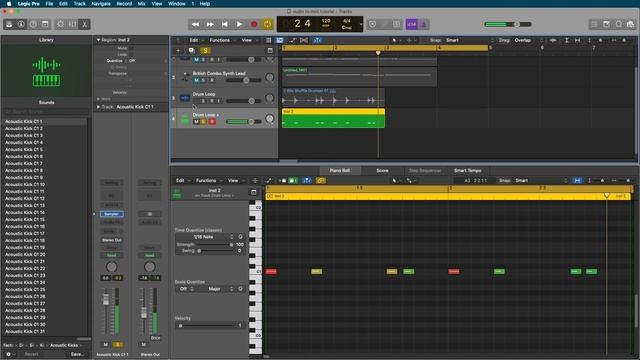Toggle solo on fourth Drum Loop track
The image size is (640, 360).
(204, 122)
